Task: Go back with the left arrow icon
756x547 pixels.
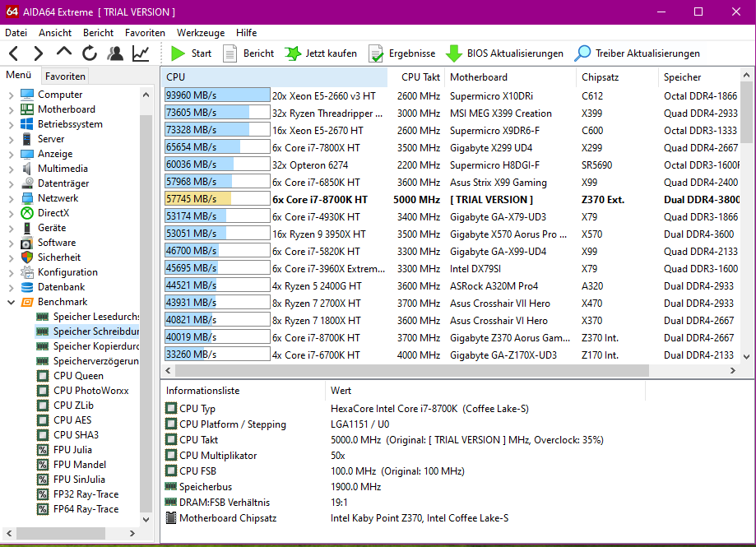Action: pos(13,53)
